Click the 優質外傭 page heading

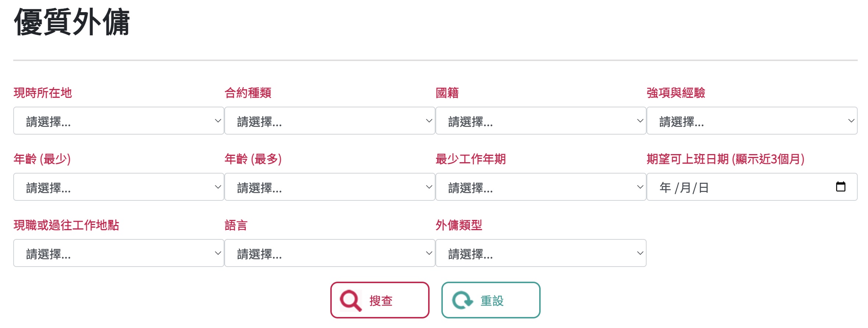(x=72, y=22)
